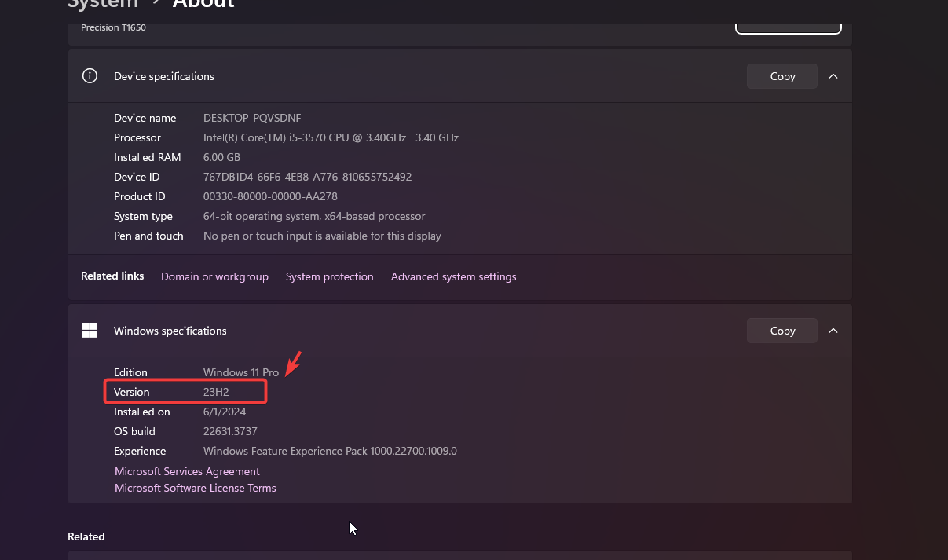Viewport: 948px width, 560px height.
Task: Select the Product ID value 00330-80000-00000-AA278
Action: [x=270, y=196]
